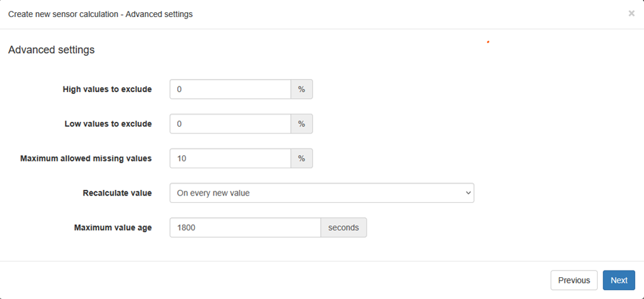This screenshot has height=299, width=644.
Task: Click the Maximum allowed missing values label
Action: pos(86,159)
